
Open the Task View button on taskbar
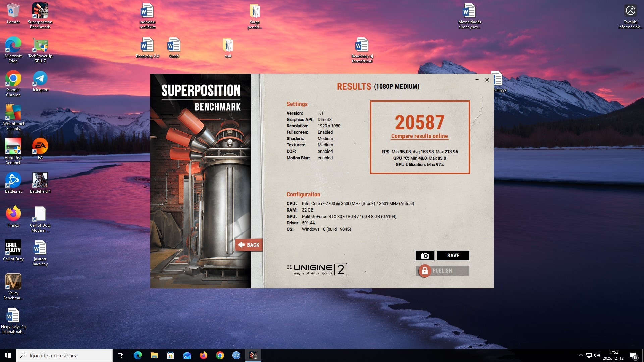pyautogui.click(x=121, y=355)
